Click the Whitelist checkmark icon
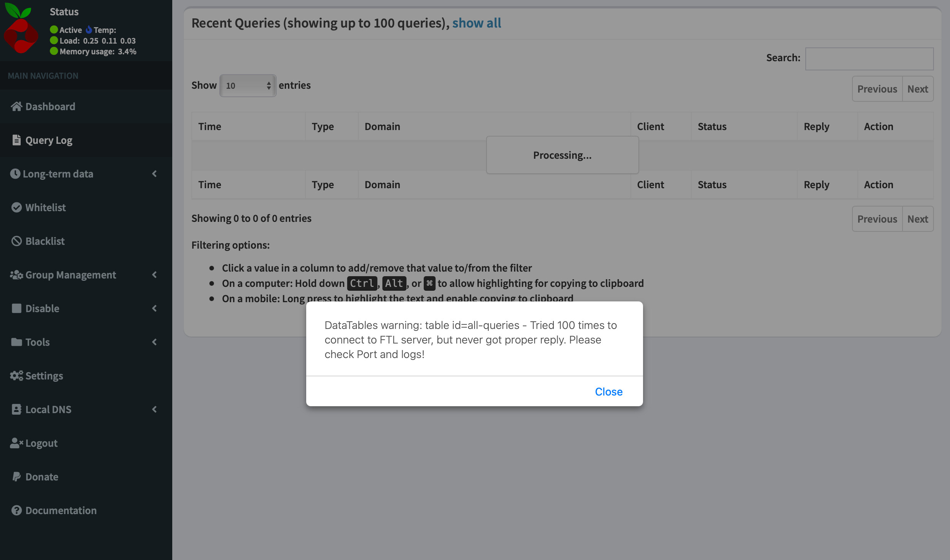Screen dimensions: 950x560 tap(16, 207)
